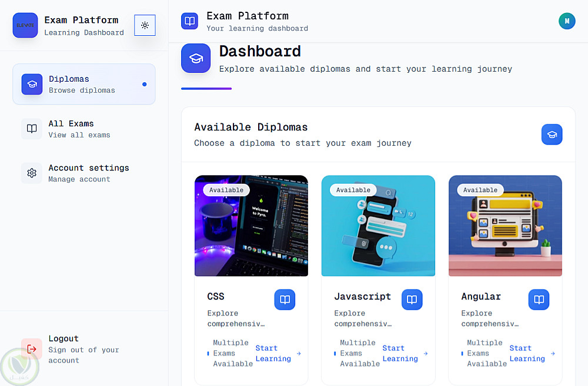This screenshot has width=588, height=386.
Task: Click the graduation cap icon beside Diplomas
Action: (x=32, y=85)
